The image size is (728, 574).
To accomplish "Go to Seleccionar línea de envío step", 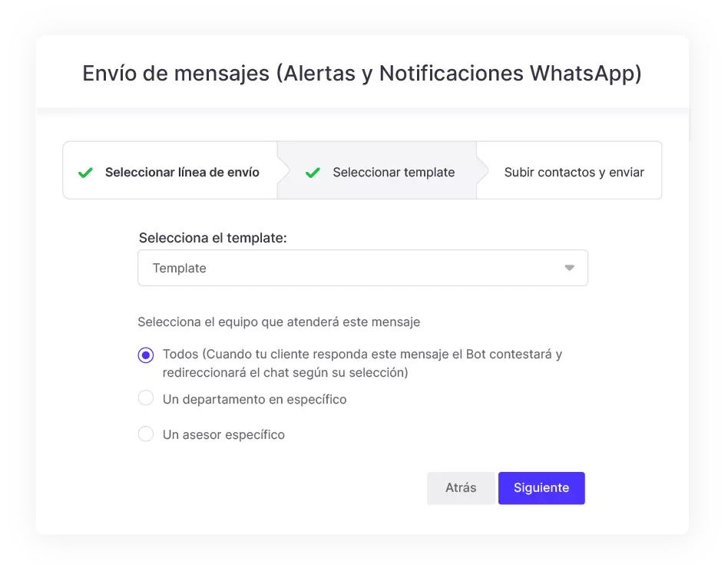I will pyautogui.click(x=170, y=170).
